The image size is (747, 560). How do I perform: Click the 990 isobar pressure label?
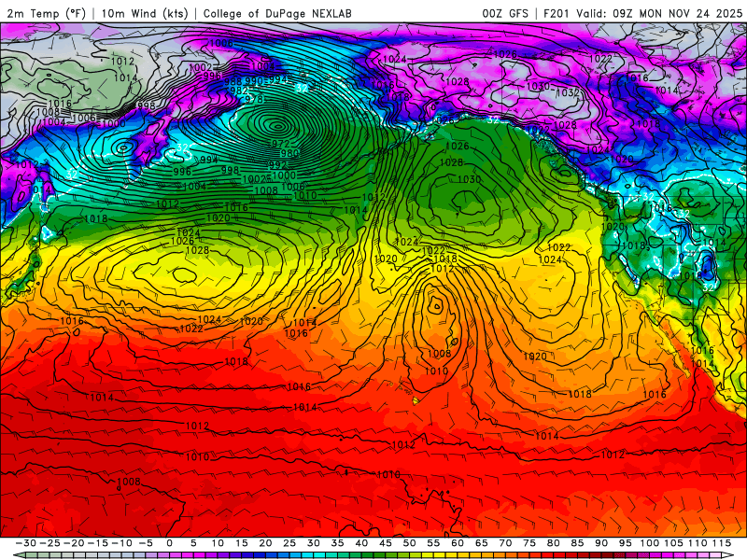(x=254, y=81)
